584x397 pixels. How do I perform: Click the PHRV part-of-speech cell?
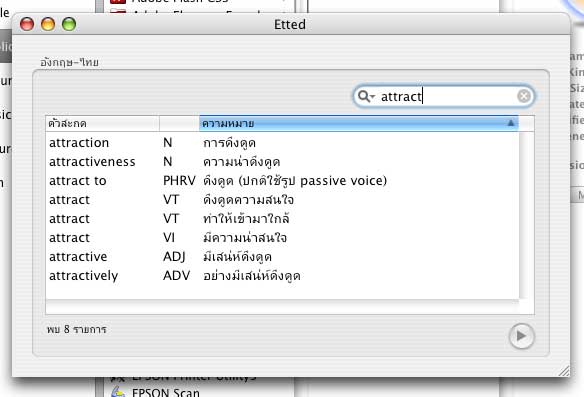point(179,181)
